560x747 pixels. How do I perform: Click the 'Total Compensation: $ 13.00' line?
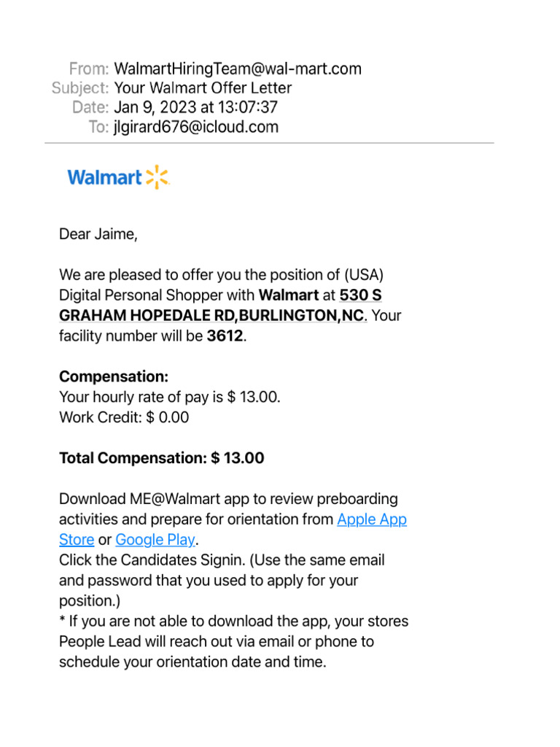pyautogui.click(x=161, y=458)
